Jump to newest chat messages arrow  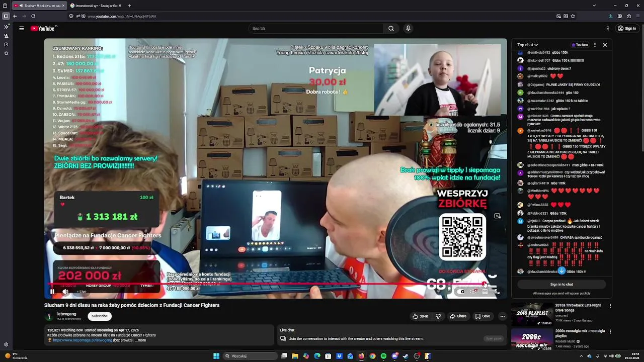coord(561,271)
